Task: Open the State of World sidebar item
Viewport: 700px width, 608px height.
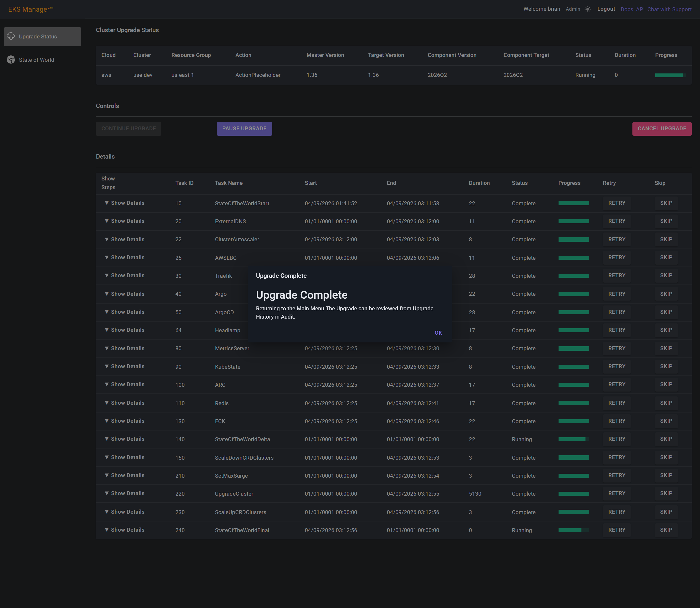Action: click(42, 60)
